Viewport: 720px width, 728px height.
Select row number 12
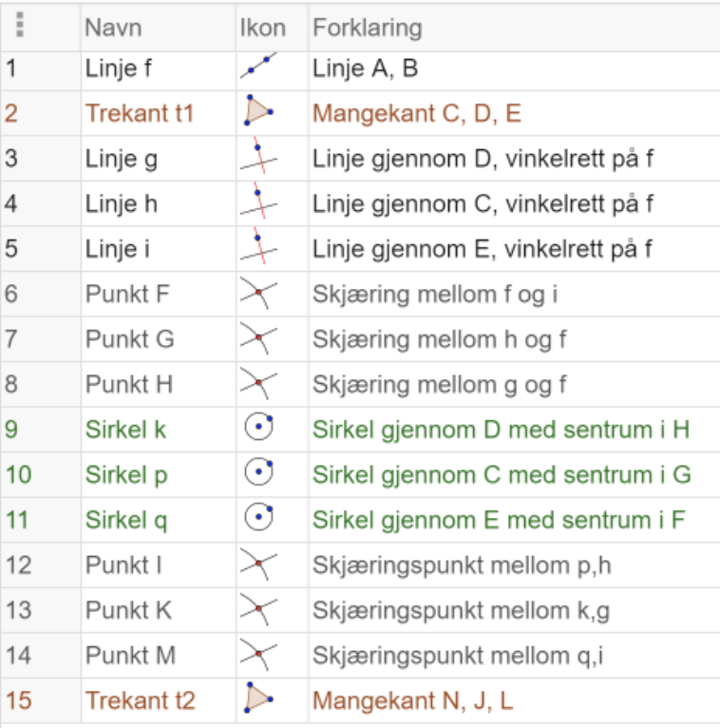(x=19, y=565)
